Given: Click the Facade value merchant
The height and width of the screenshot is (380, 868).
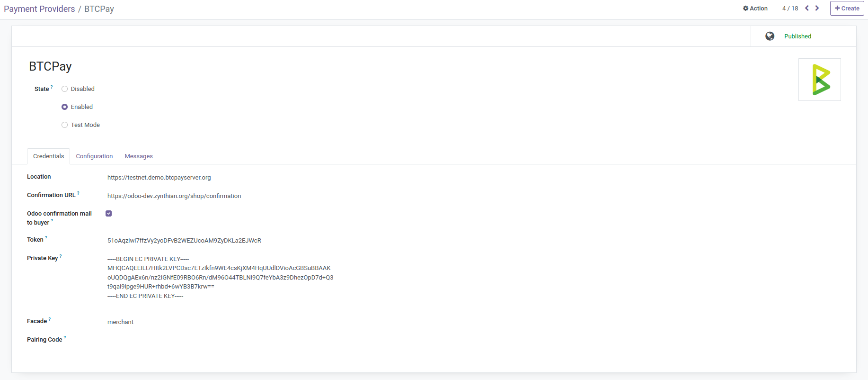Looking at the screenshot, I should point(120,322).
